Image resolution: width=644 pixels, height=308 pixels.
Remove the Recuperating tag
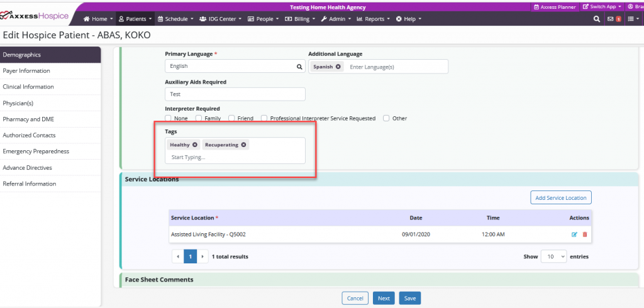click(244, 145)
